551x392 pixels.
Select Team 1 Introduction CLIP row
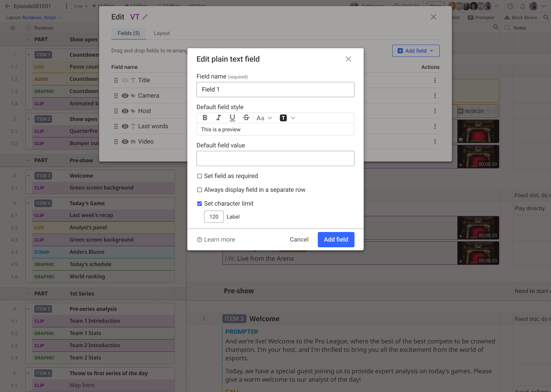(x=103, y=321)
